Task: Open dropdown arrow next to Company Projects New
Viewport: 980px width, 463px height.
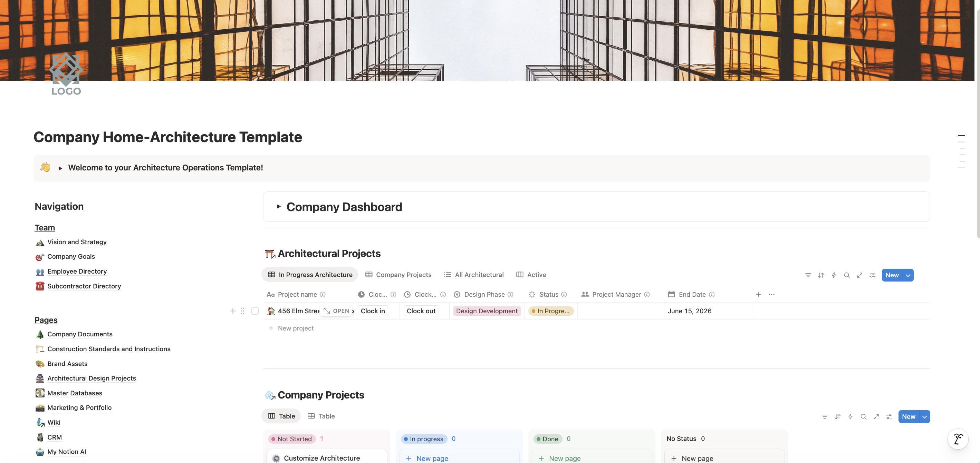Action: pos(925,417)
